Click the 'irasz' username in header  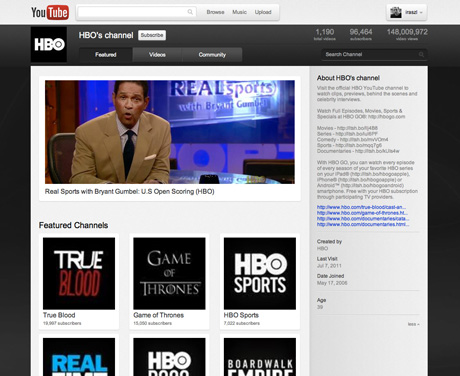pyautogui.click(x=411, y=12)
